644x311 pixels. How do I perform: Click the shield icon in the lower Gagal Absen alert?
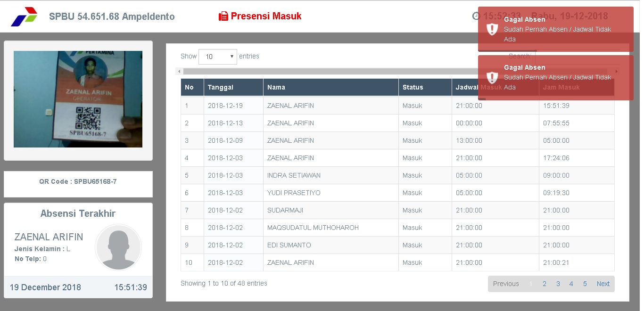pos(492,77)
